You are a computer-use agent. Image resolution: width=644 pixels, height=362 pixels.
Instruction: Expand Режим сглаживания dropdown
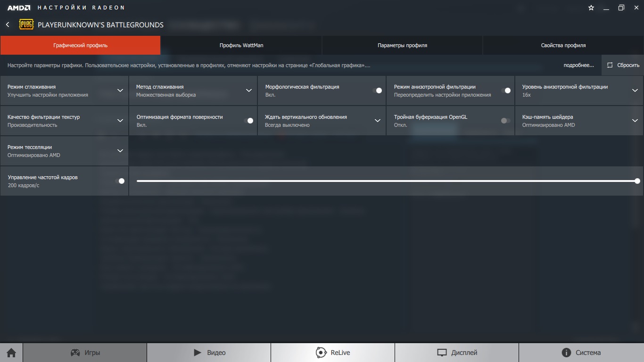point(120,90)
